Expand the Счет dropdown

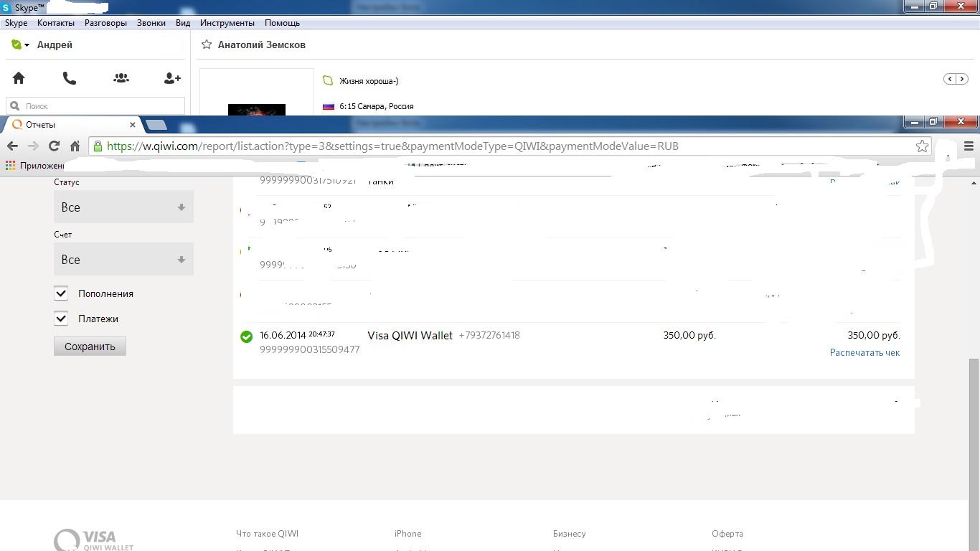pyautogui.click(x=123, y=259)
